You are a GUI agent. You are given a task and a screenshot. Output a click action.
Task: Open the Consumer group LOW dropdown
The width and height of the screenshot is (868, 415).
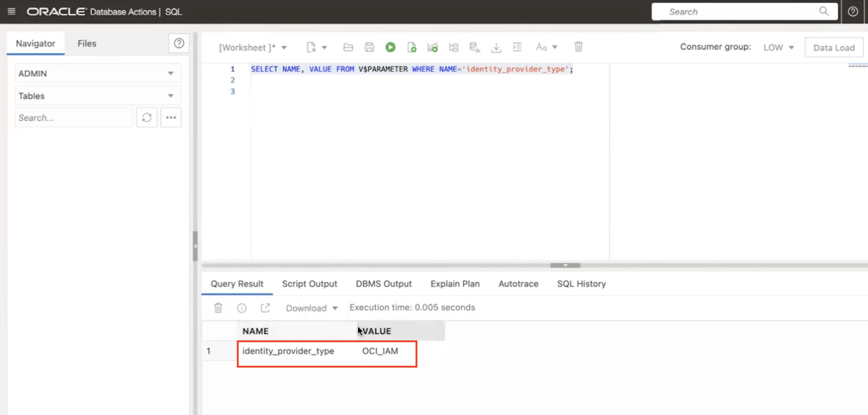coord(778,48)
